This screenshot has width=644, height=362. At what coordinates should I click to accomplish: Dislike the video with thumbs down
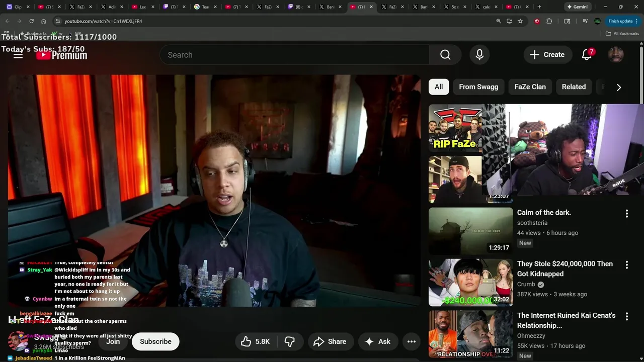click(290, 341)
